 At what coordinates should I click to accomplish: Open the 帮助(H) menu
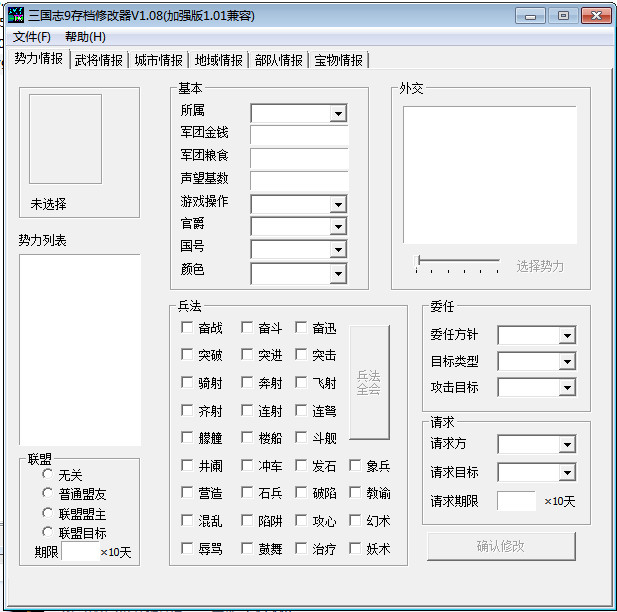(x=85, y=37)
